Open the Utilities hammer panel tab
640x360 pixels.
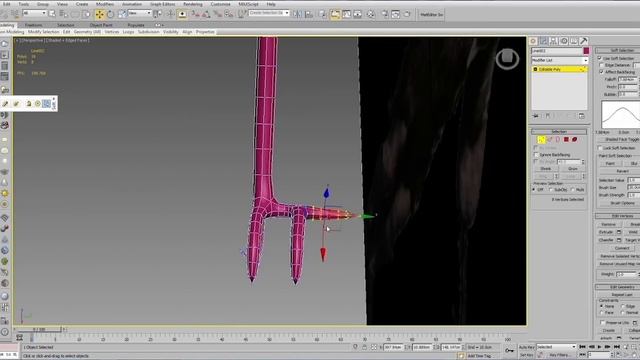click(584, 41)
